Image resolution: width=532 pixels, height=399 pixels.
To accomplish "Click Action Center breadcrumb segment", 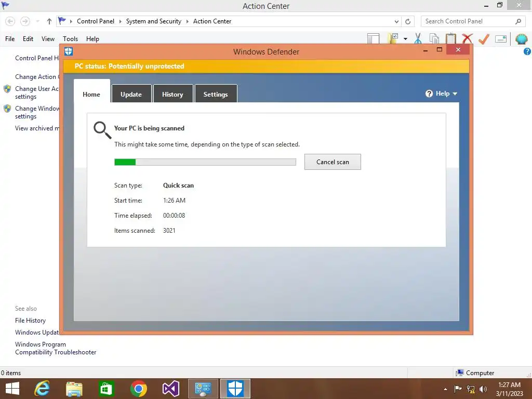I will [212, 21].
